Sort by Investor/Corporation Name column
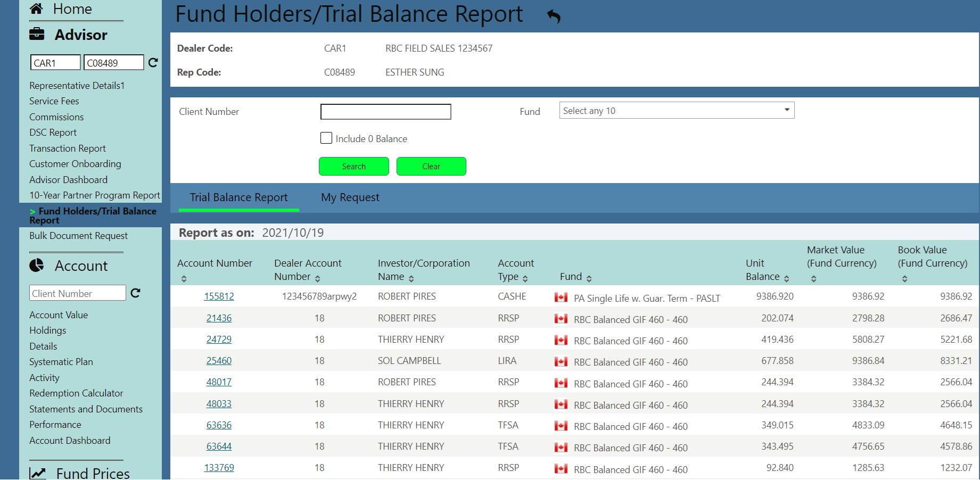 411,278
